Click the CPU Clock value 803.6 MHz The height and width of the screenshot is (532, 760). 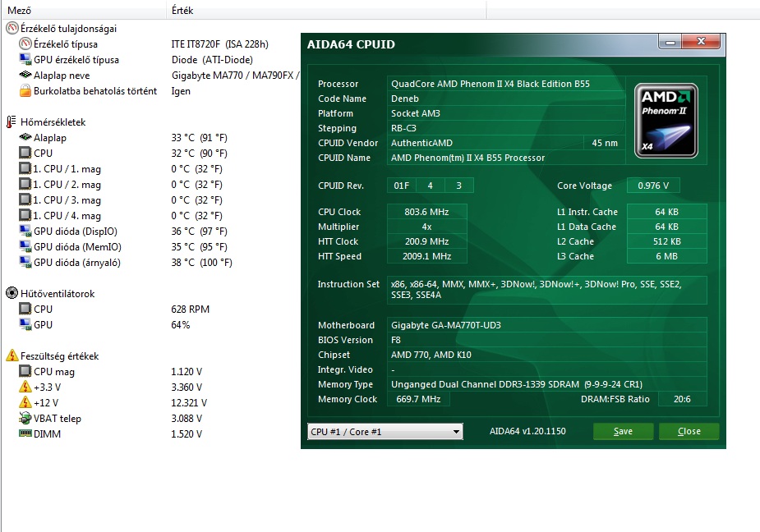coord(426,212)
